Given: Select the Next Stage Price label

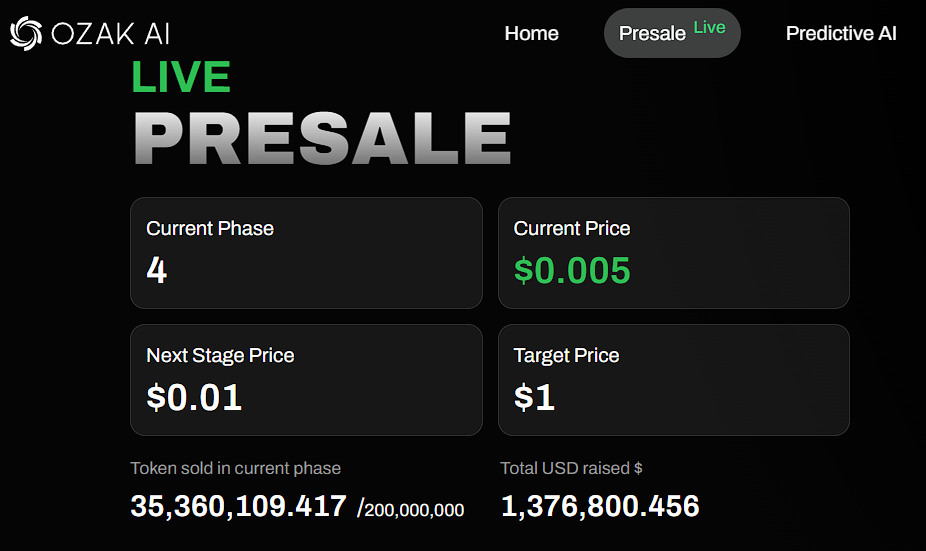Looking at the screenshot, I should coord(220,355).
